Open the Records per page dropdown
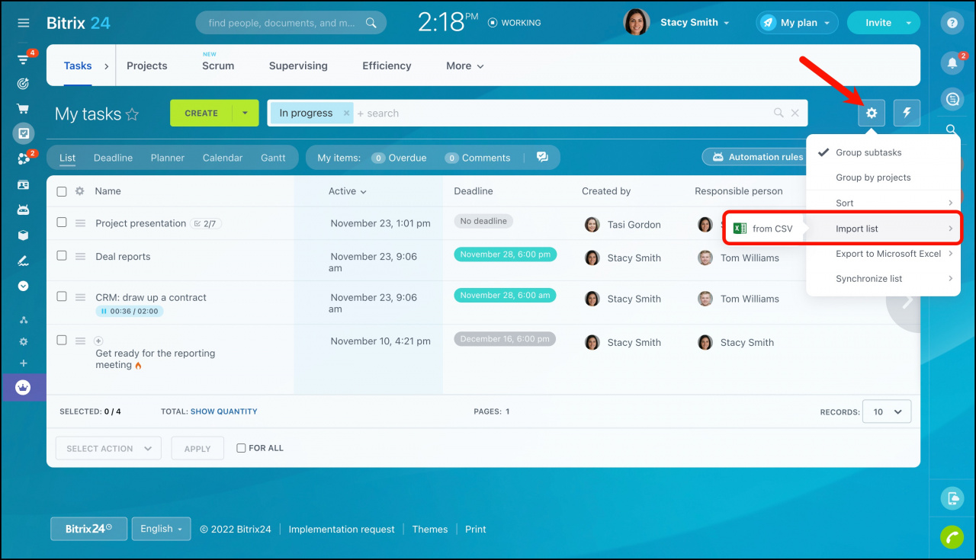 (x=887, y=411)
